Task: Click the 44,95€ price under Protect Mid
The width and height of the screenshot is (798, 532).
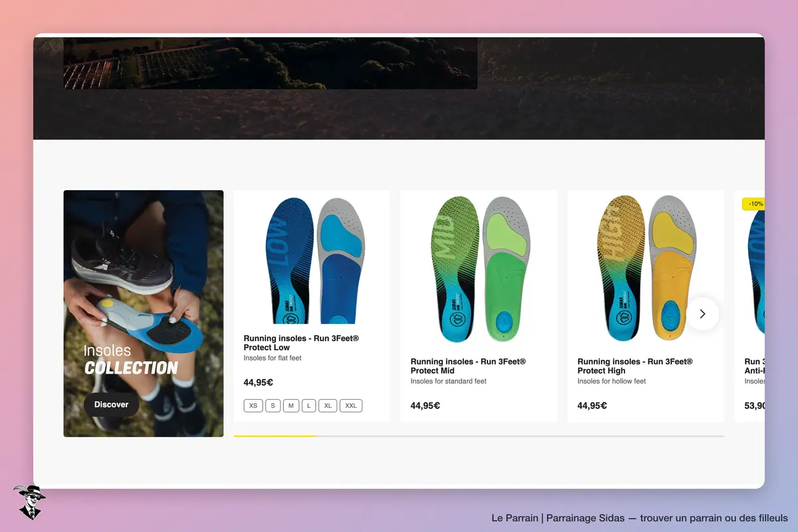Action: click(426, 406)
